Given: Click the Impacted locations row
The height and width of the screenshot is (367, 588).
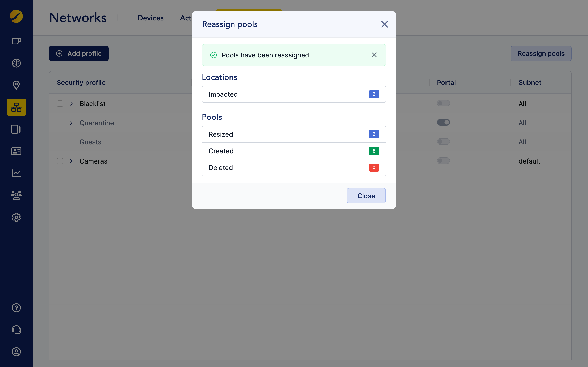Looking at the screenshot, I should pyautogui.click(x=294, y=94).
